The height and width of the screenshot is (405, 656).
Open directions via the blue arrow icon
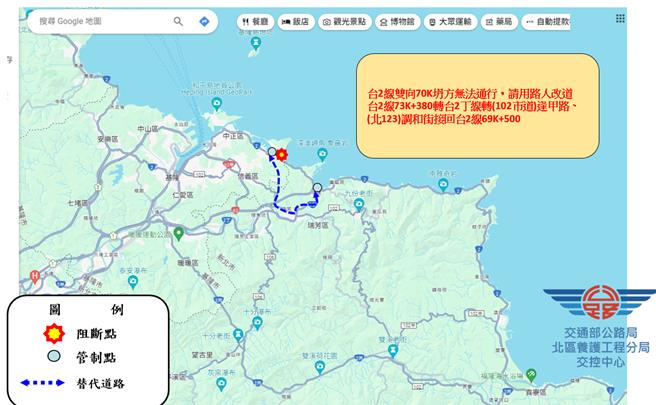click(204, 21)
